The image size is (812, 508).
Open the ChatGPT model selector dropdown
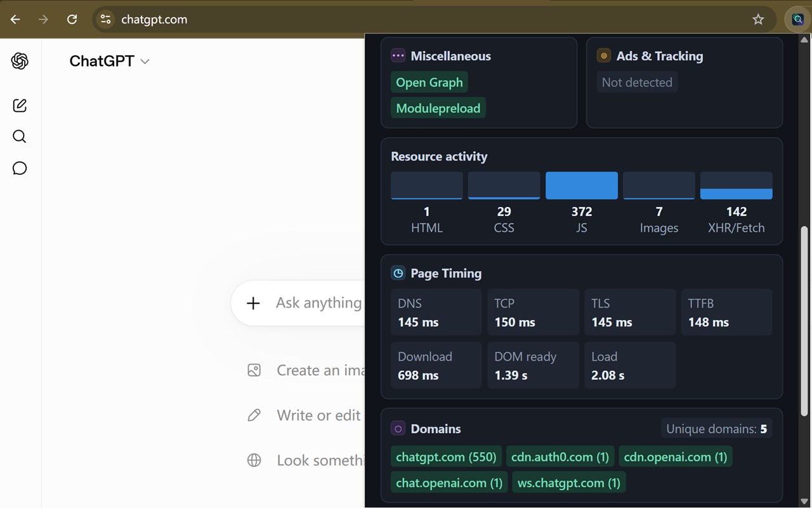[x=109, y=61]
